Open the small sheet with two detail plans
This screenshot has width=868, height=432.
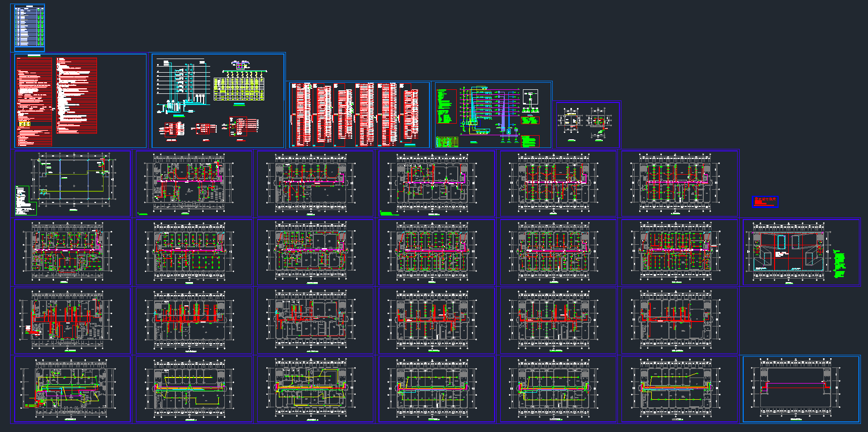pyautogui.click(x=588, y=125)
